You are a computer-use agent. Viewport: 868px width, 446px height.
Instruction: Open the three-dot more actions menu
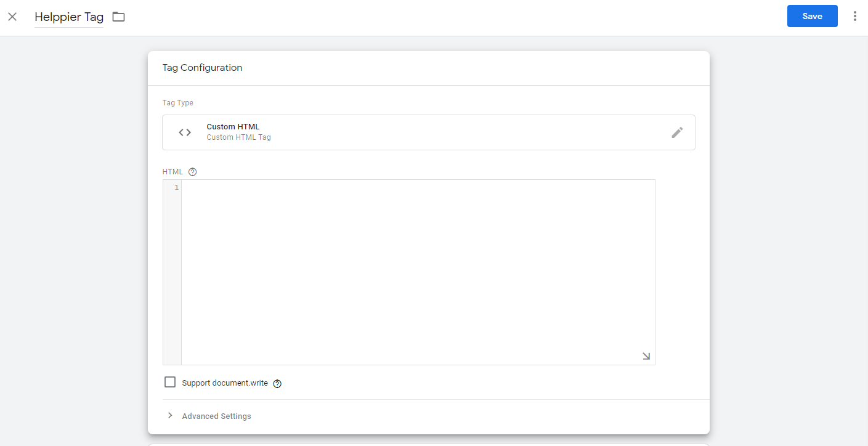coord(854,17)
